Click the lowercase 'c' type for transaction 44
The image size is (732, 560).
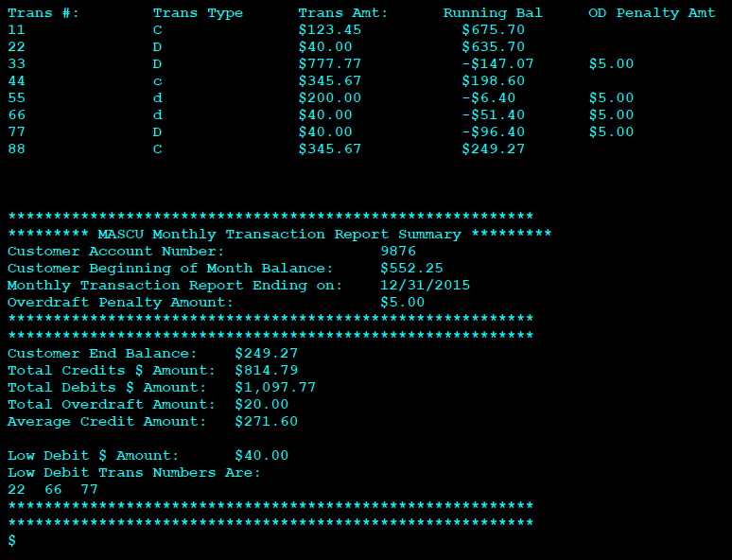(157, 81)
